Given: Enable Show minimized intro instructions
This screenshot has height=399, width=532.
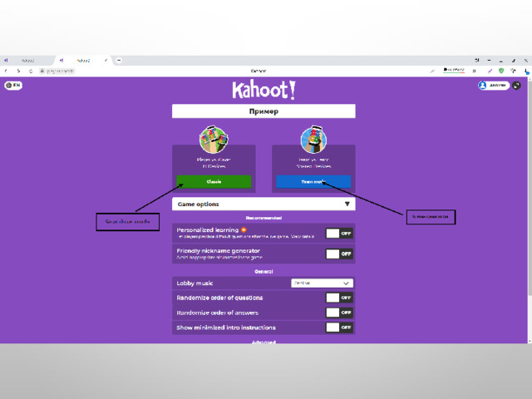Looking at the screenshot, I should pyautogui.click(x=339, y=328).
